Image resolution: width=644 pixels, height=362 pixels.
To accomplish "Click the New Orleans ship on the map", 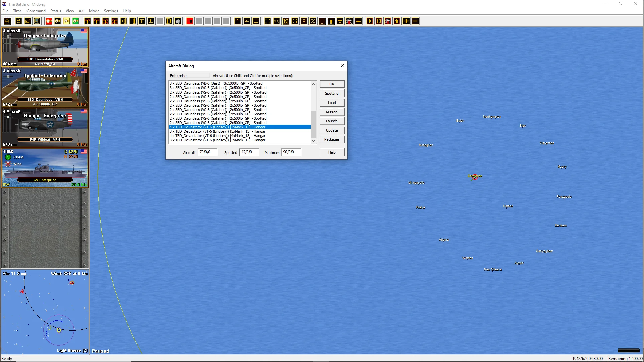I will click(493, 269).
